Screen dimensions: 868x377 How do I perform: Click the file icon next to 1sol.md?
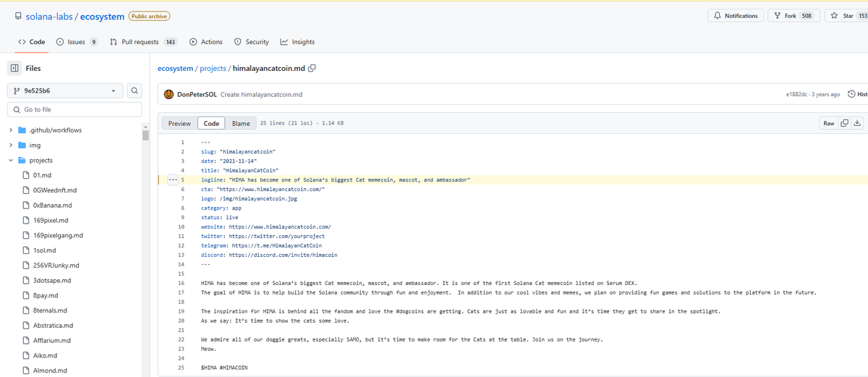click(26, 250)
